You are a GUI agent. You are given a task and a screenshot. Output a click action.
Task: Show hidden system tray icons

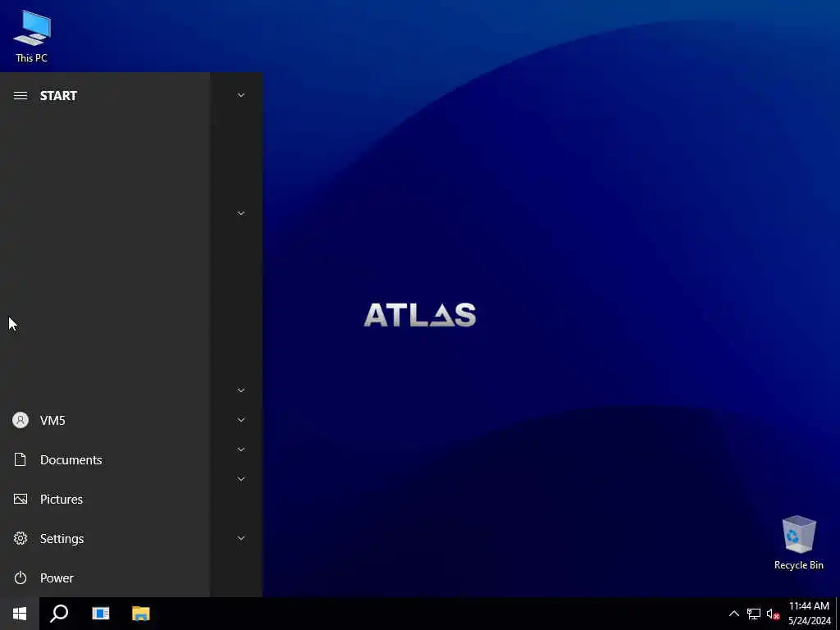(734, 614)
